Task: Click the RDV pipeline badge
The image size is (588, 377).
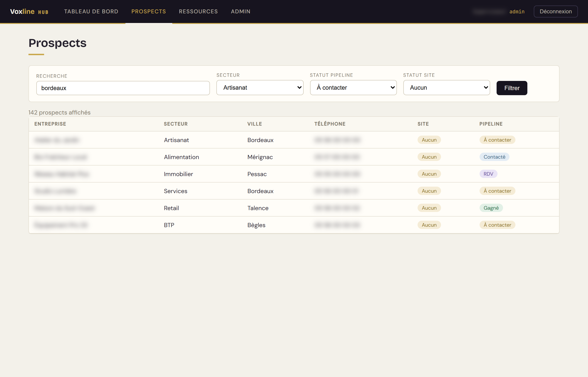Action: coord(488,174)
